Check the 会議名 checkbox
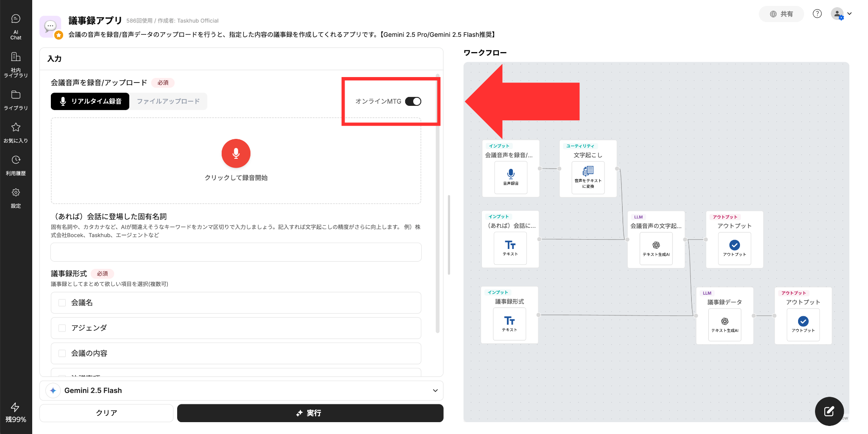The height and width of the screenshot is (434, 868). 62,303
